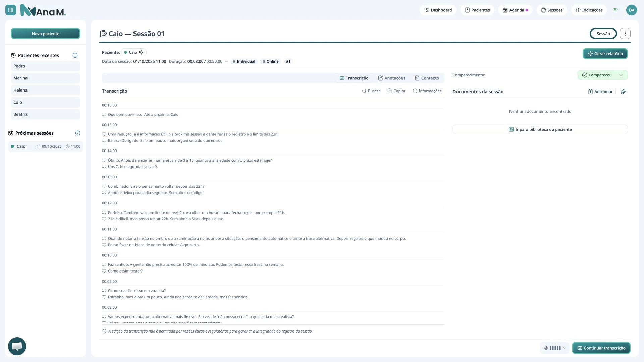Viewport: 644px width, 362px height.
Task: Click the paperclip attachment icon
Action: pos(623,92)
